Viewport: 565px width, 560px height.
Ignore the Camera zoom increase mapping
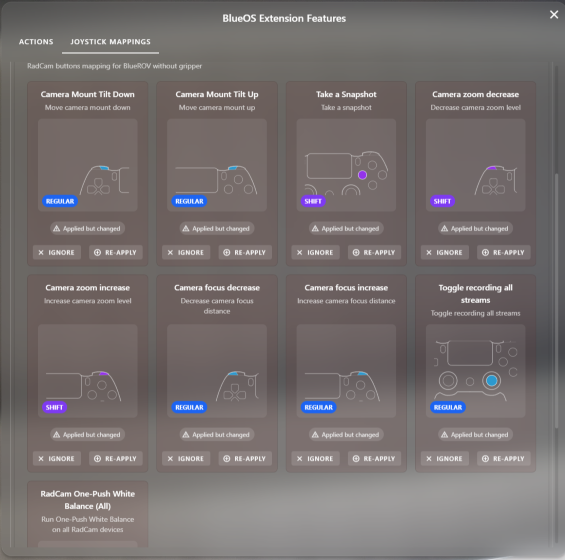click(57, 458)
